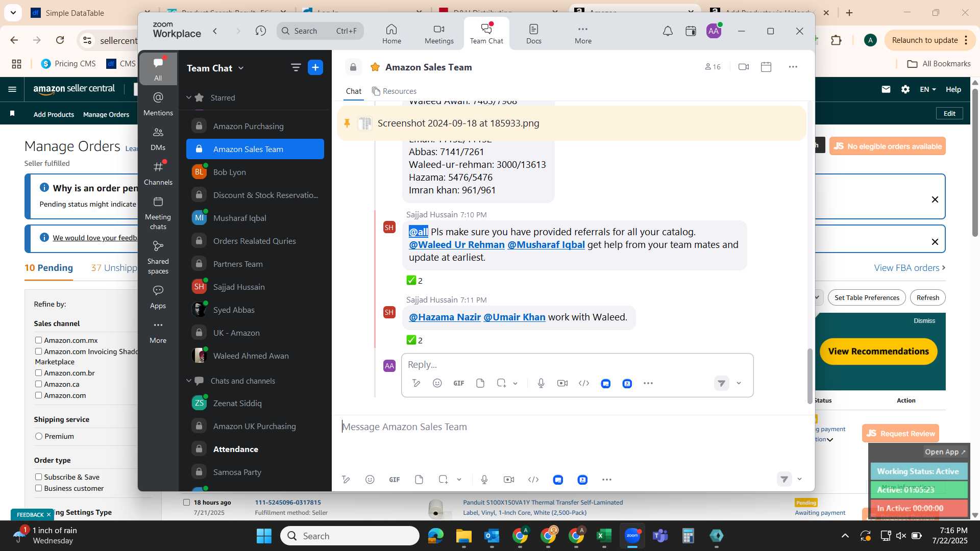
Task: Click Set Table Preferences button
Action: coord(867,297)
